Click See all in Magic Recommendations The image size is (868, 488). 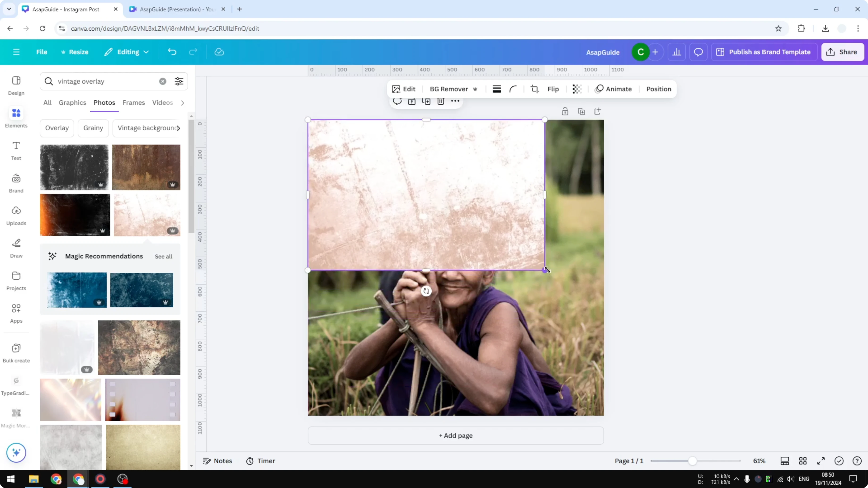click(163, 256)
